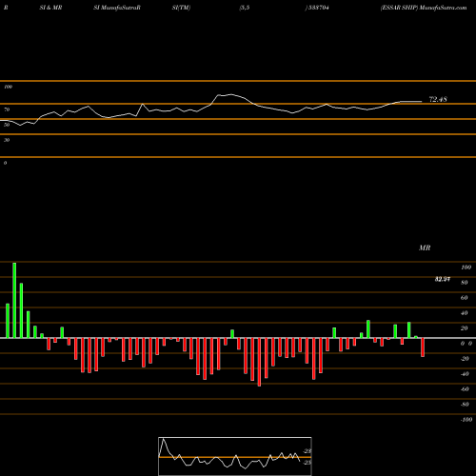Click the MR value label 82.97
This screenshot has height=476, width=476.
443,279
